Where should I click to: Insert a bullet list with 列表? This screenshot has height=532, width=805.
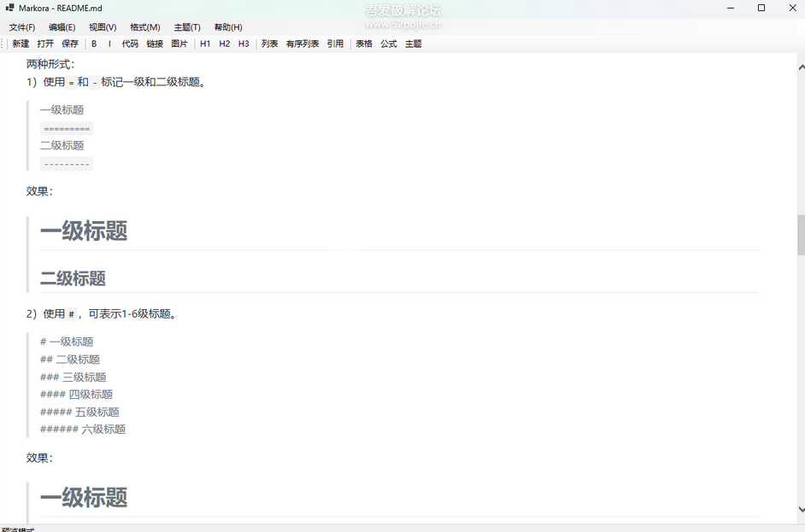click(269, 44)
